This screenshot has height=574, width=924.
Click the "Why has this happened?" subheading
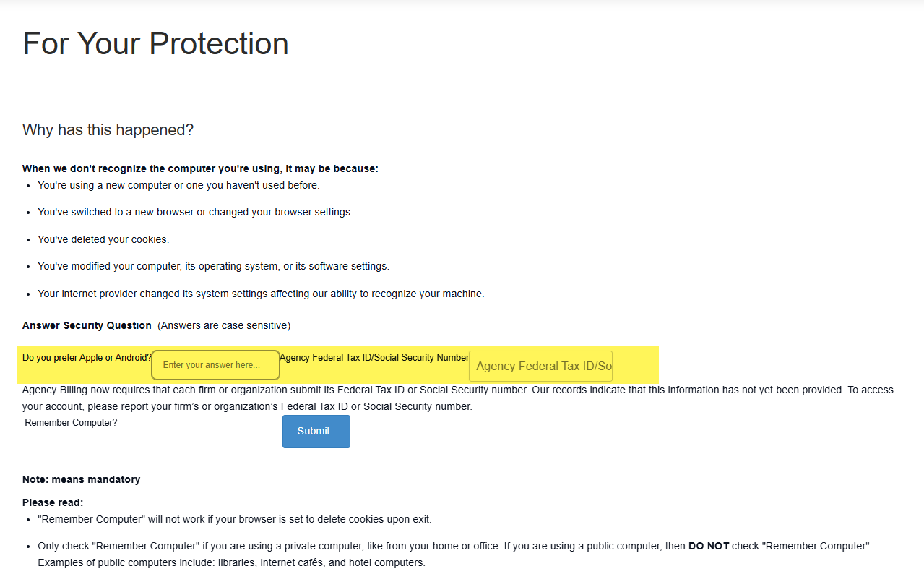[x=108, y=130]
